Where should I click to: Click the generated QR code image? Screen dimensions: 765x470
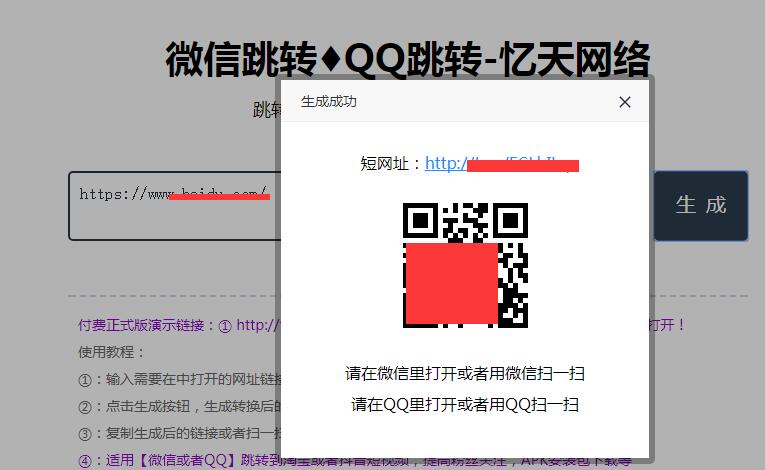[465, 265]
